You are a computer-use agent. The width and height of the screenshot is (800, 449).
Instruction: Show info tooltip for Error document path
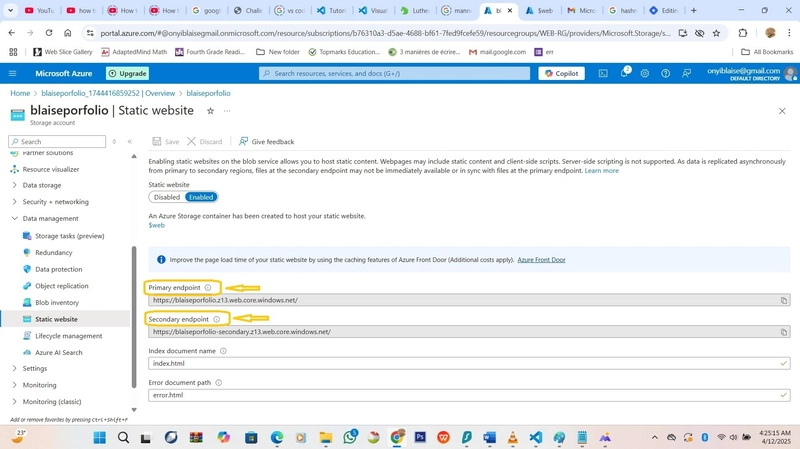218,383
